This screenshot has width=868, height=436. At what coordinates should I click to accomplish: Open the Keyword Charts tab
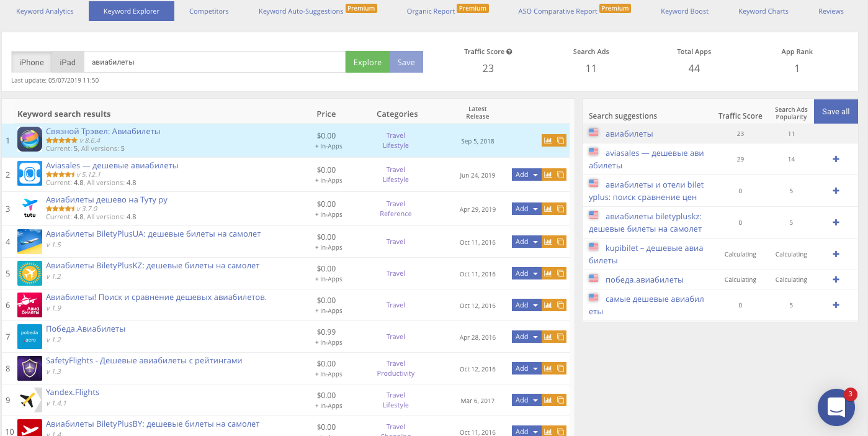pos(763,11)
